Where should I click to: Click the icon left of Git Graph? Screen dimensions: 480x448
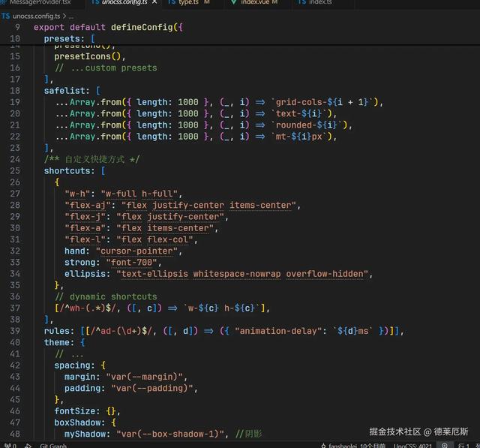(x=28, y=445)
